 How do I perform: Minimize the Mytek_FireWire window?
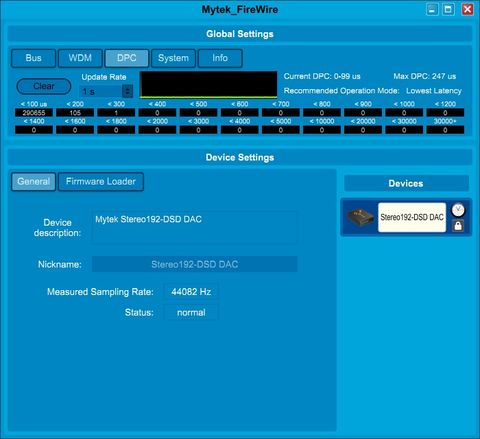click(432, 9)
